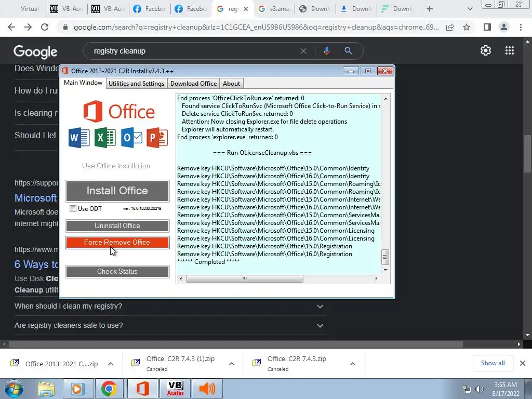Bookmark this page with the star icon
This screenshot has height=399, width=532.
467,27
